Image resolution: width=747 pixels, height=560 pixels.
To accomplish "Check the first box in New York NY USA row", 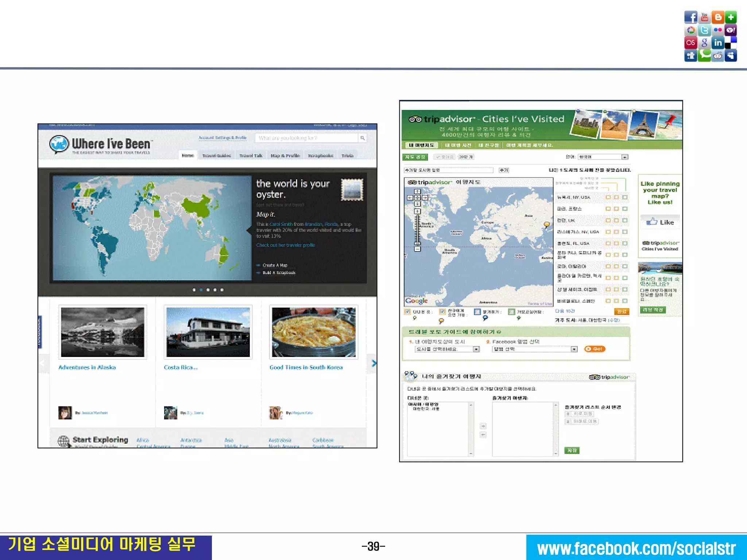I will click(608, 197).
